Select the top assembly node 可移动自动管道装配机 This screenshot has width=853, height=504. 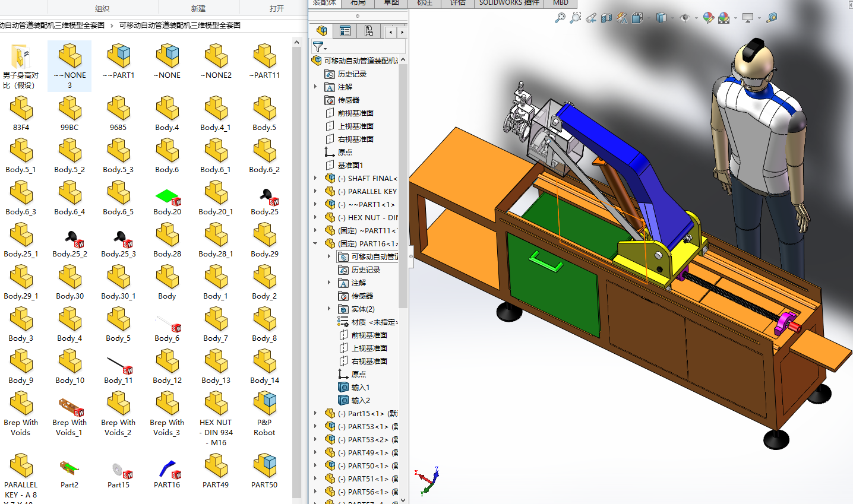tap(355, 61)
